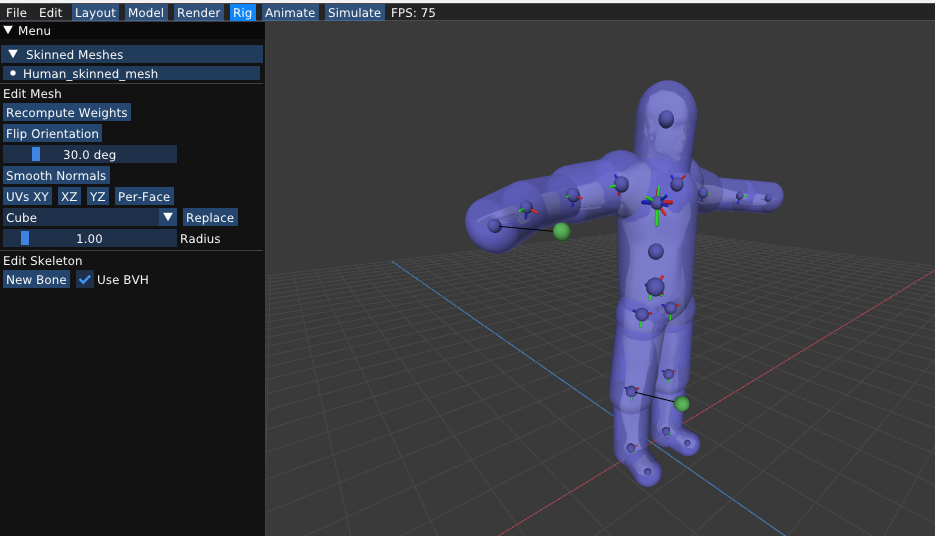The height and width of the screenshot is (536, 935).
Task: Click the Replace button
Action: tap(210, 218)
